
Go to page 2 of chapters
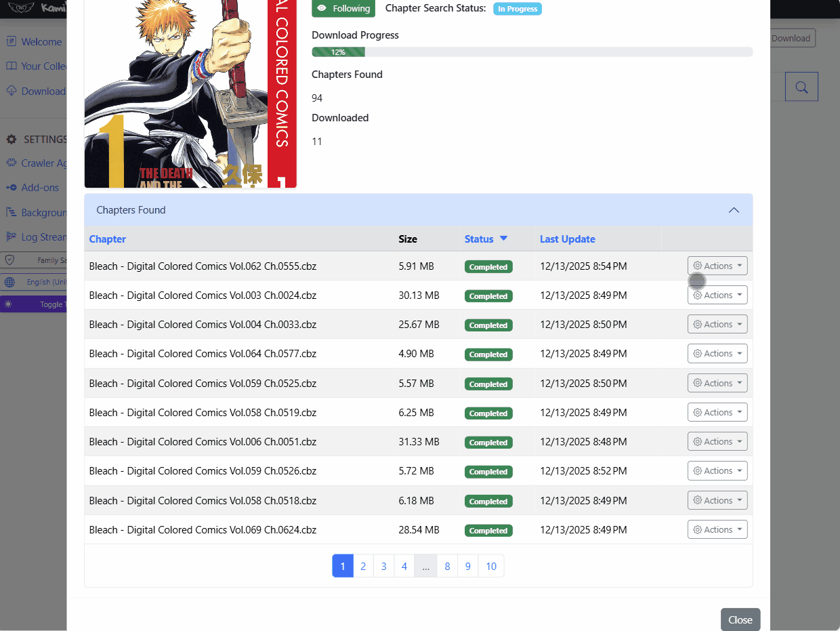coord(363,566)
